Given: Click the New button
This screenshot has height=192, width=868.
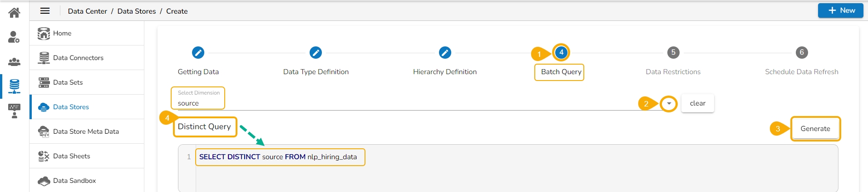Looking at the screenshot, I should [840, 10].
